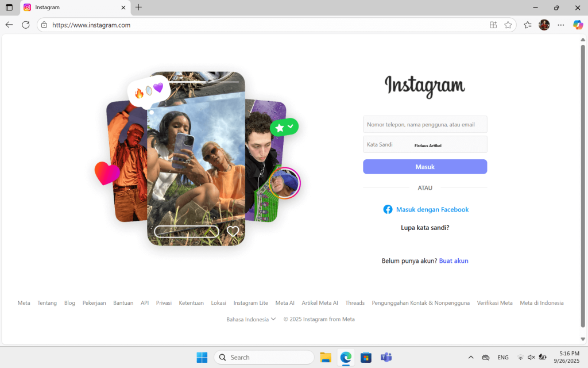This screenshot has width=588, height=368.
Task: Show hidden system tray icons
Action: [471, 357]
